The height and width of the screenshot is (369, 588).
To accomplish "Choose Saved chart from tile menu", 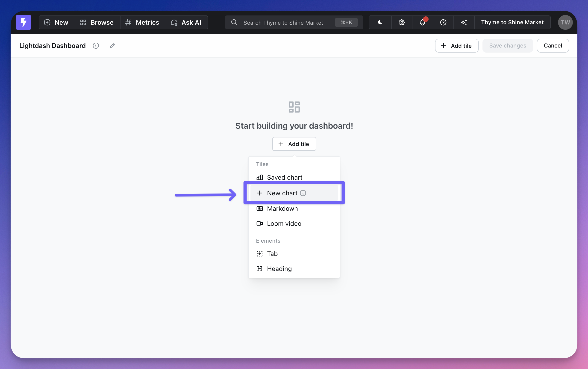I will click(284, 177).
